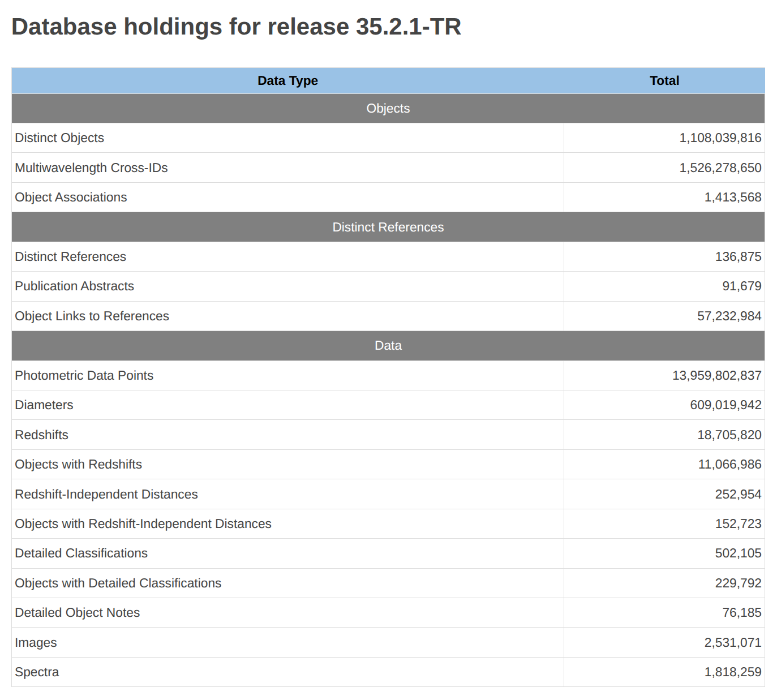Image resolution: width=777 pixels, height=700 pixels.
Task: Click the 'Images' row label
Action: [36, 643]
